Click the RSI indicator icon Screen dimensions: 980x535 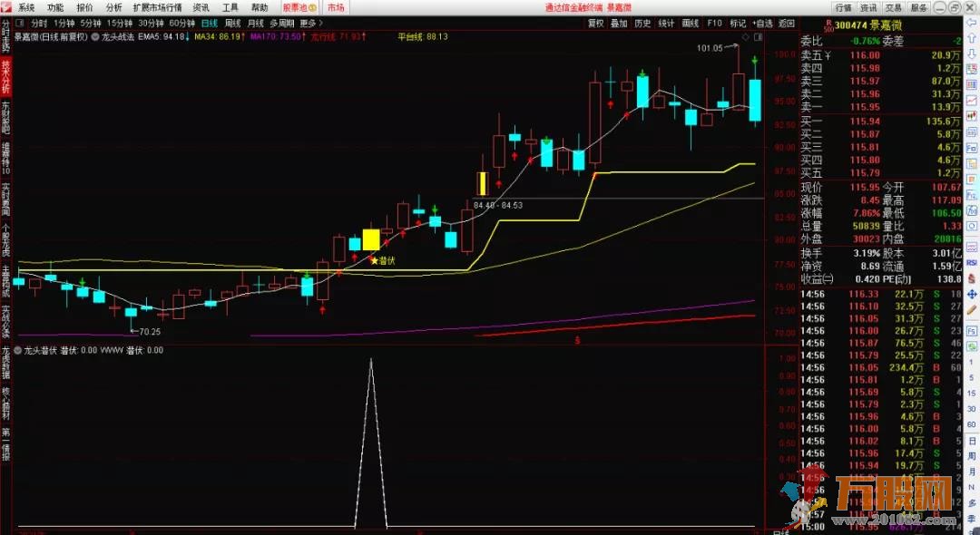coord(971,263)
